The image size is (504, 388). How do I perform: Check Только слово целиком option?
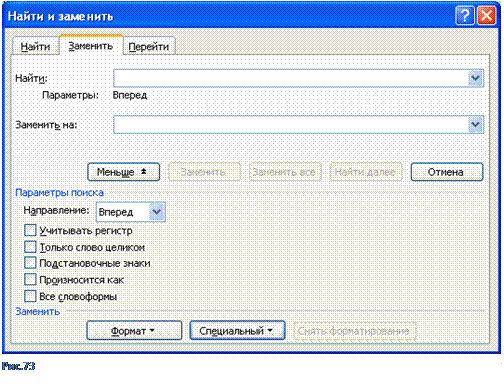click(x=30, y=247)
